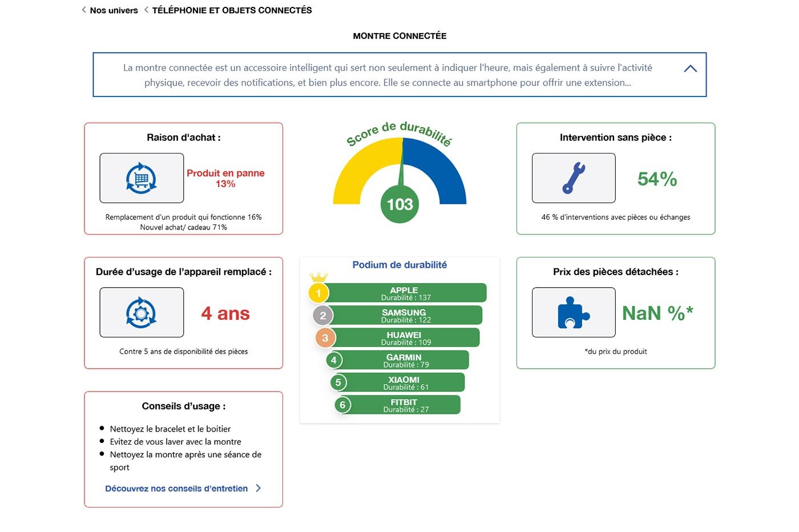The image size is (799, 532).
Task: Click the '4 ans' usage duration value
Action: (x=225, y=313)
